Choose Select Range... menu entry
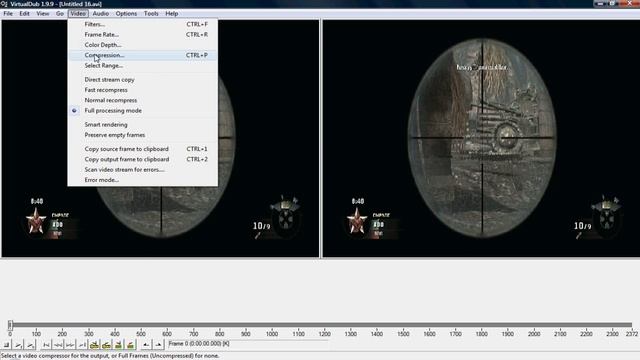 [x=142, y=65]
